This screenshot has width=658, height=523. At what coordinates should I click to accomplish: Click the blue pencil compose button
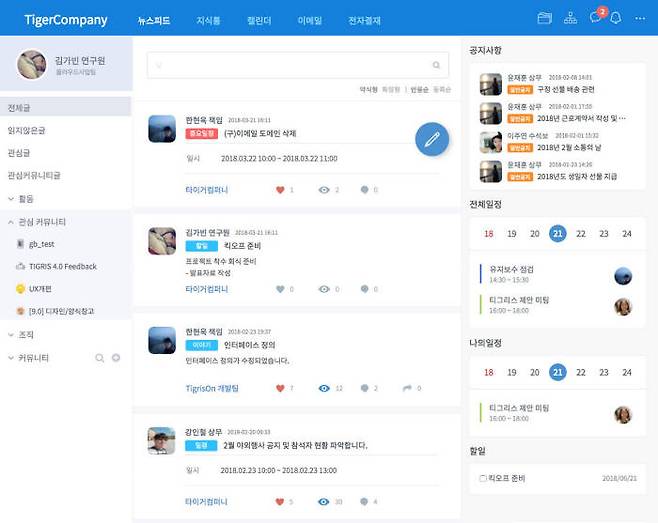click(x=432, y=139)
